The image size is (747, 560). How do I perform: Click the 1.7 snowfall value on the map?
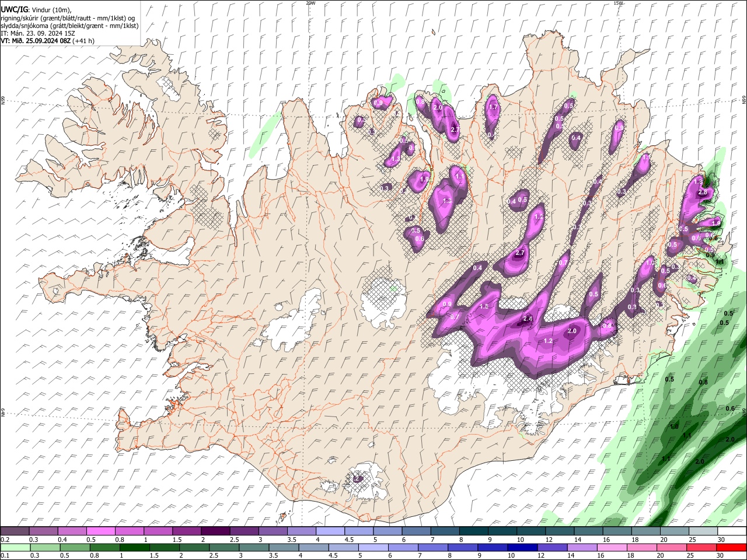[493, 107]
